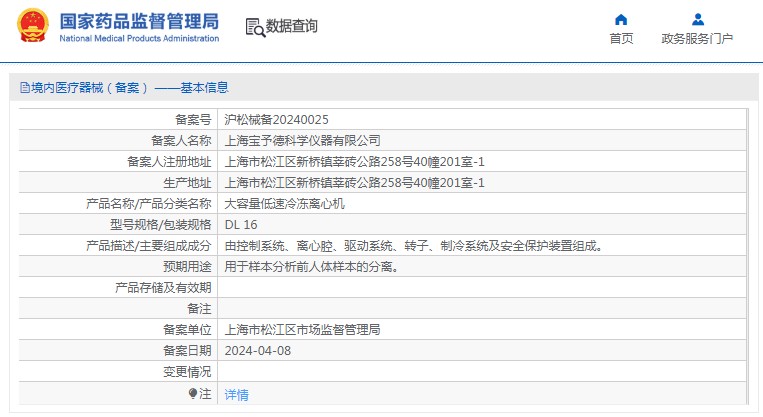Click the 生产地址 row label
The height and width of the screenshot is (417, 763).
187,183
